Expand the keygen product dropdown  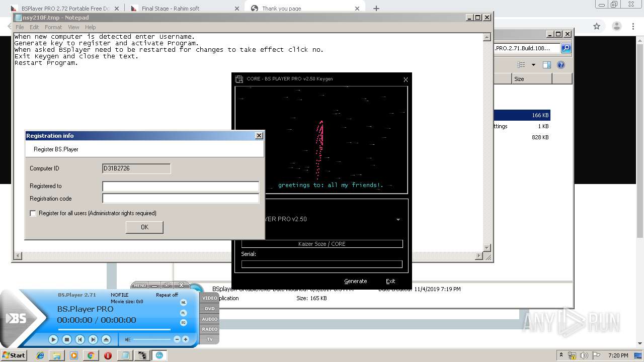click(x=398, y=219)
